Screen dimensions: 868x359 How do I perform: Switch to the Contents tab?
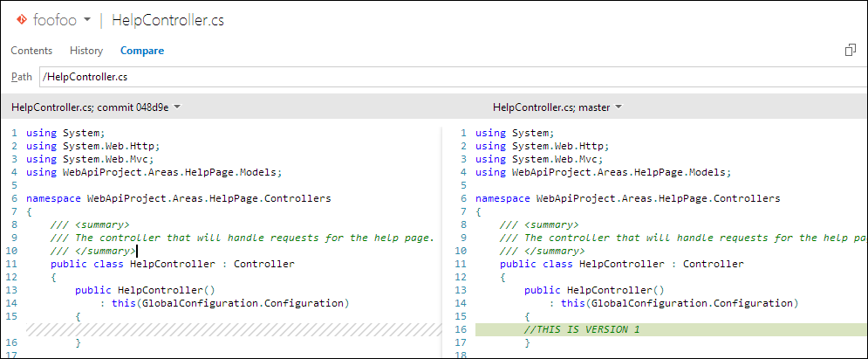31,51
